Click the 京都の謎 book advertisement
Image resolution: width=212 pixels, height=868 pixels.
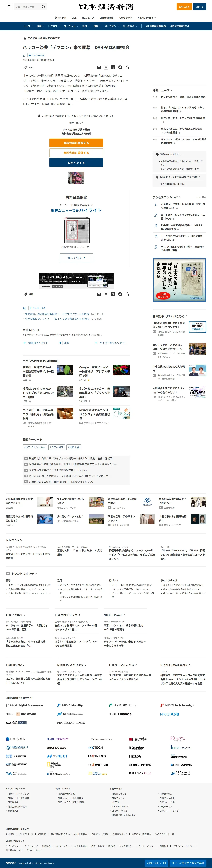coord(179,280)
